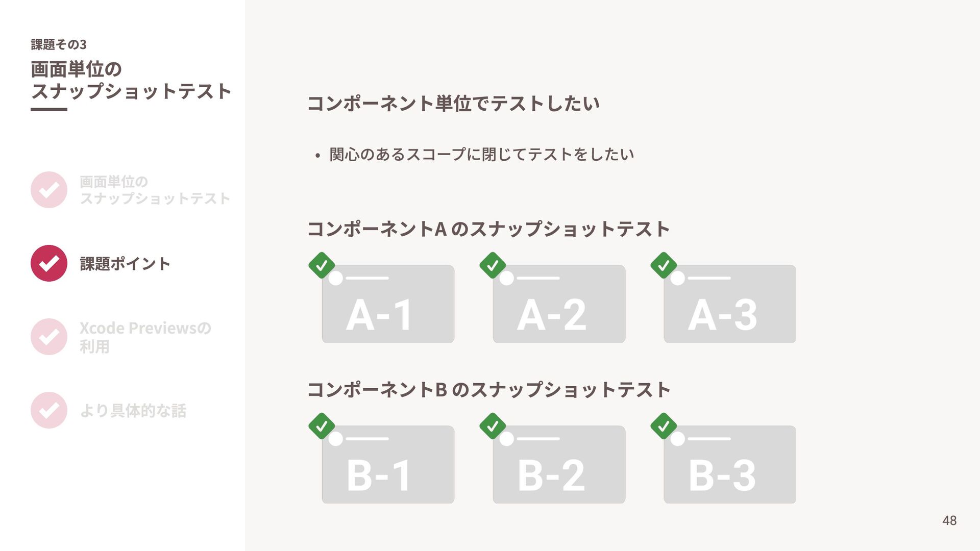
Task: Click the green check badge on B-1
Action: (322, 426)
